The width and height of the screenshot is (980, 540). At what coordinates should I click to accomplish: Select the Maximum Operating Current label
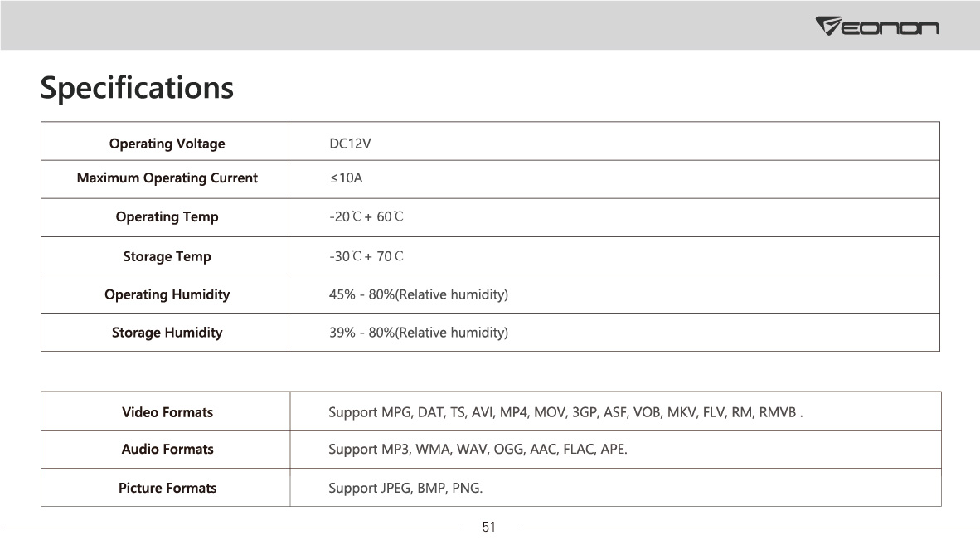tap(167, 178)
